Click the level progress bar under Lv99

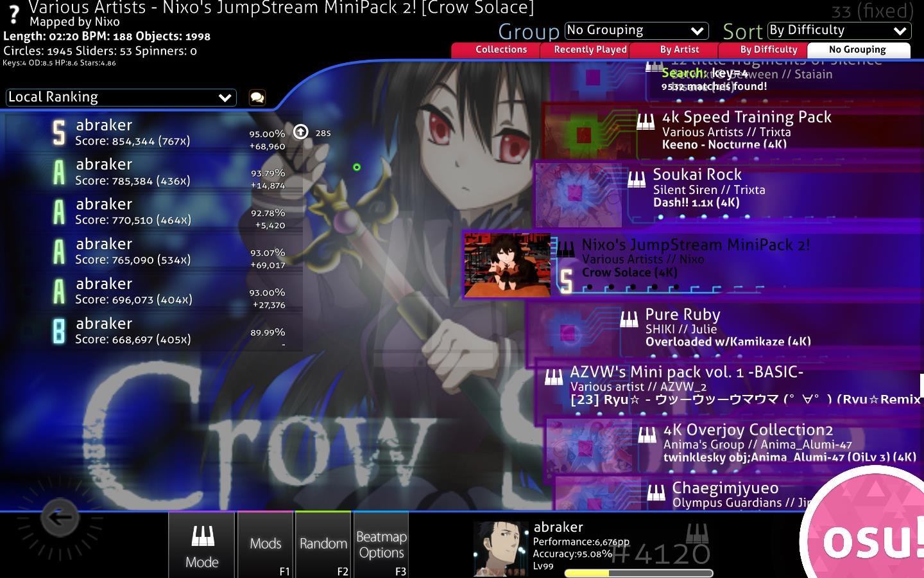click(x=638, y=573)
